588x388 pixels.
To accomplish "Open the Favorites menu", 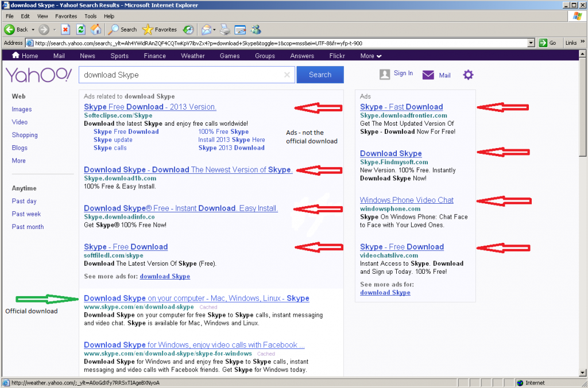I will click(x=66, y=16).
